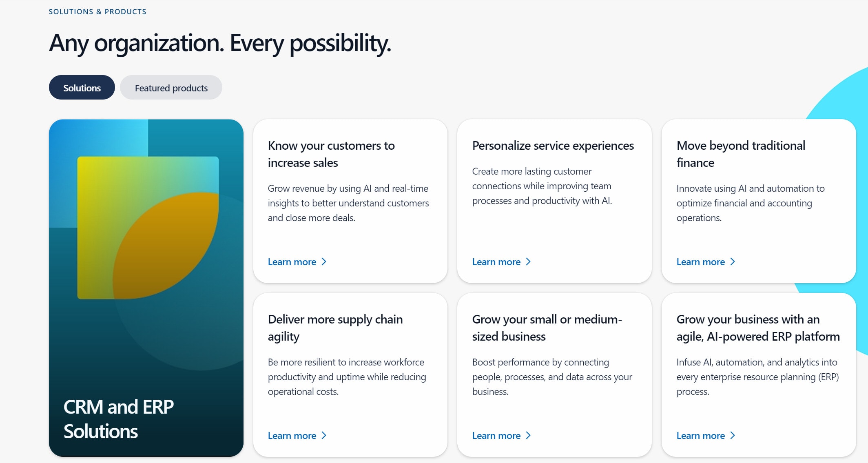Click the chevron arrow in Know your customers card
The height and width of the screenshot is (463, 868).
[x=324, y=262]
